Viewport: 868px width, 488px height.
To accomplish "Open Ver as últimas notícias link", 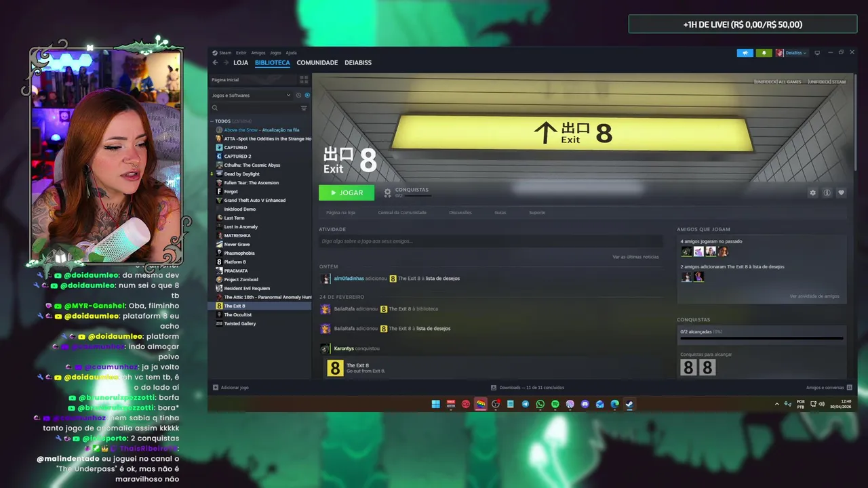I will coord(635,258).
